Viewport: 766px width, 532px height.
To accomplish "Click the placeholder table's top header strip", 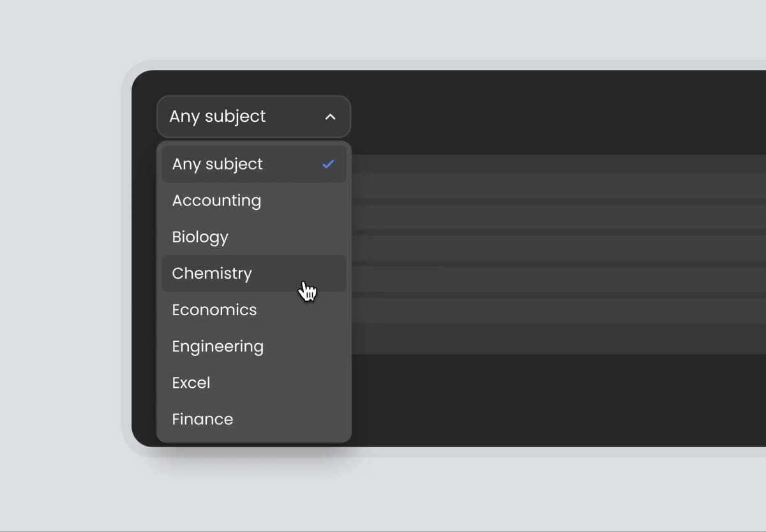I will [555, 163].
